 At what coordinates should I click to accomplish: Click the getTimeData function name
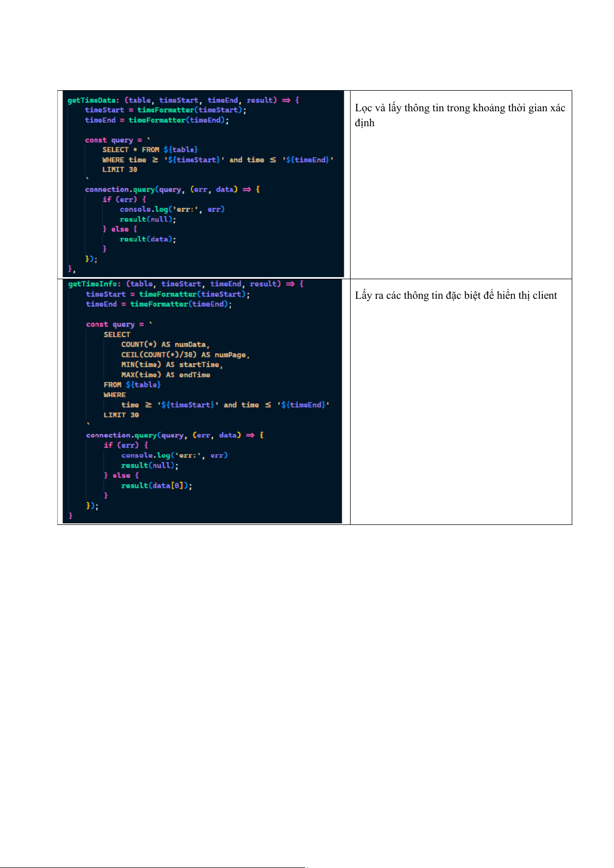[x=92, y=100]
